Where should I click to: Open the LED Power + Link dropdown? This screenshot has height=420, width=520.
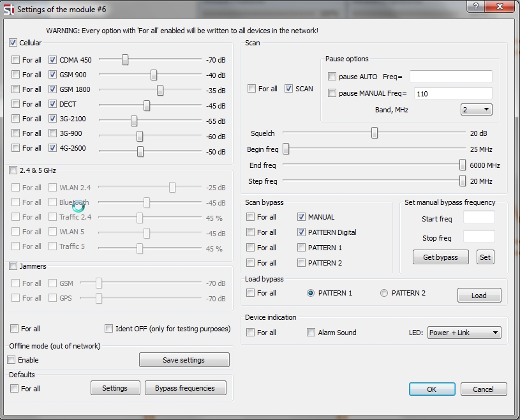(464, 333)
